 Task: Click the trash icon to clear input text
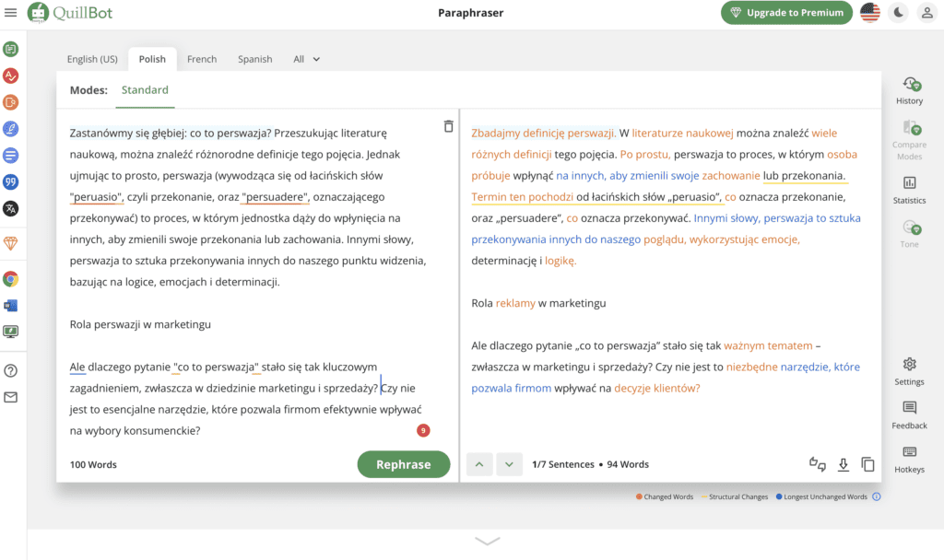pos(449,126)
